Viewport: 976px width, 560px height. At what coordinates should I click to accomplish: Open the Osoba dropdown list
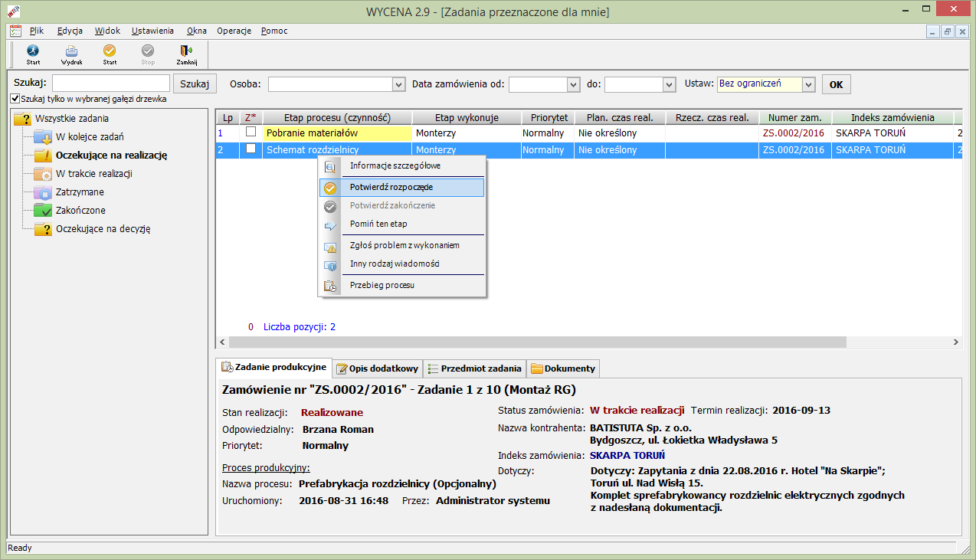tap(398, 84)
